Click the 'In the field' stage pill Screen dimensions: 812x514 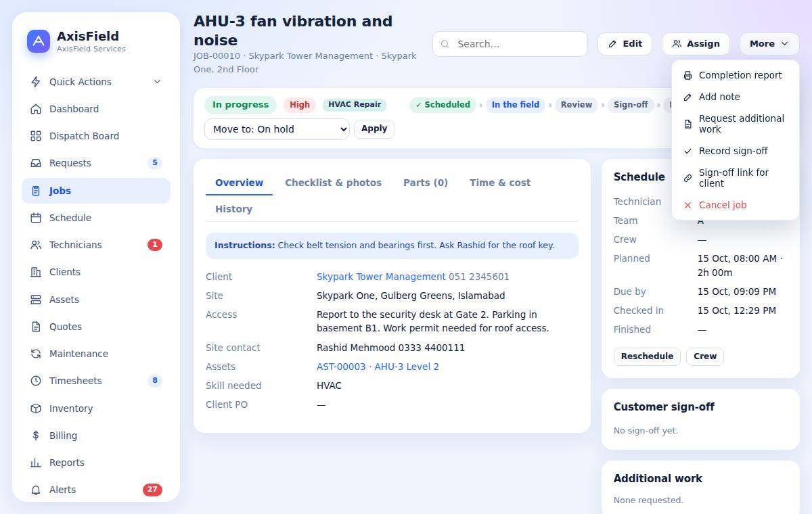[x=516, y=105]
